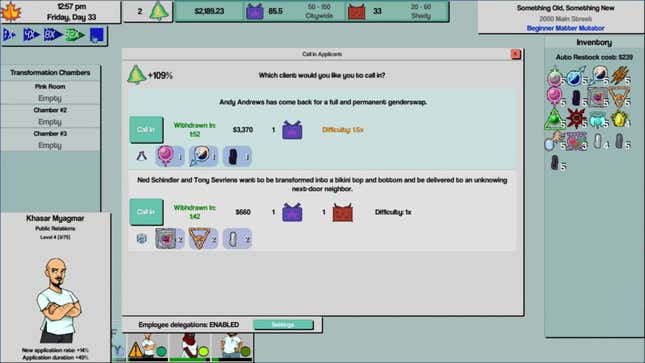Click the blue male-symbol orb in inventory
This screenshot has width=645, height=363.
tap(575, 76)
